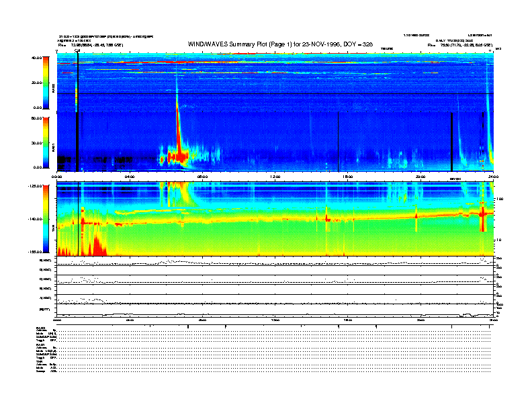Viewport: 532px width, 411px height.
Task: Click the thin black vertical line near 15:30
Action: coord(339,142)
